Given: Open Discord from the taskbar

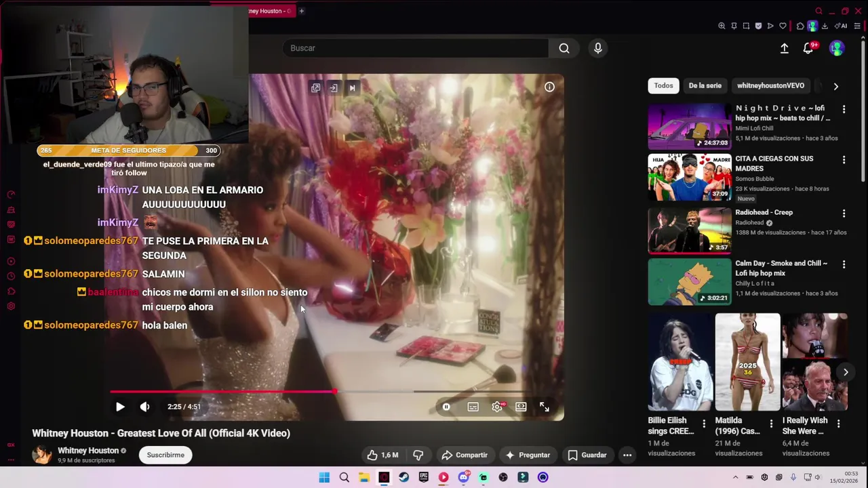Looking at the screenshot, I should (463, 477).
